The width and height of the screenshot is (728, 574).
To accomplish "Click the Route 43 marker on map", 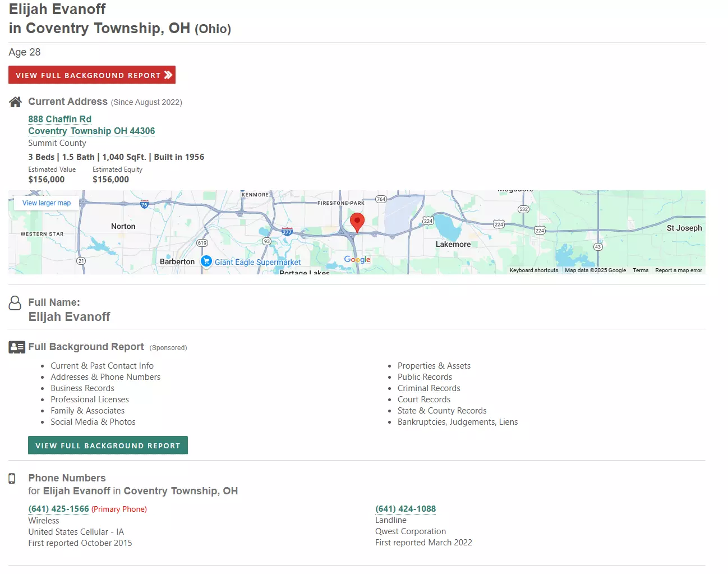I will (598, 247).
